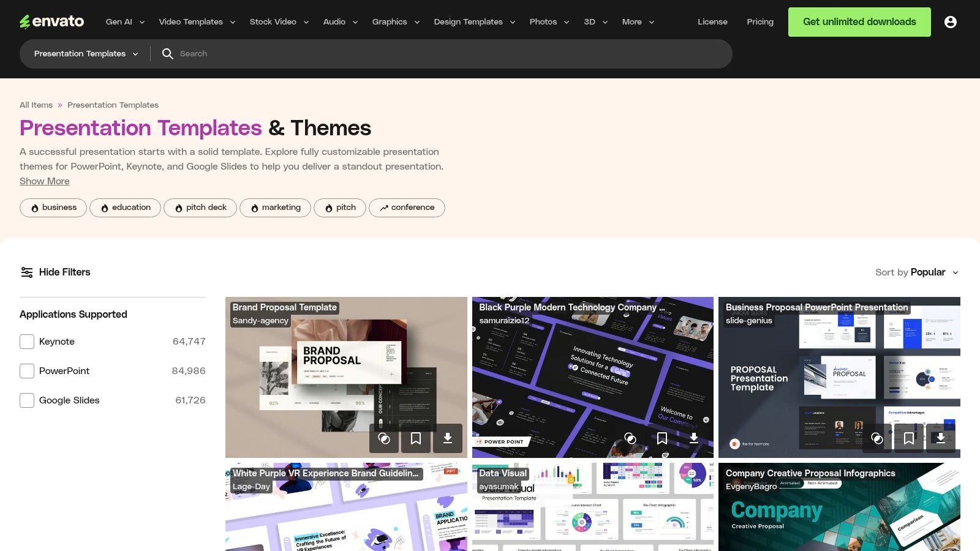Image resolution: width=980 pixels, height=551 pixels.
Task: Open the user account icon
Action: 951,22
